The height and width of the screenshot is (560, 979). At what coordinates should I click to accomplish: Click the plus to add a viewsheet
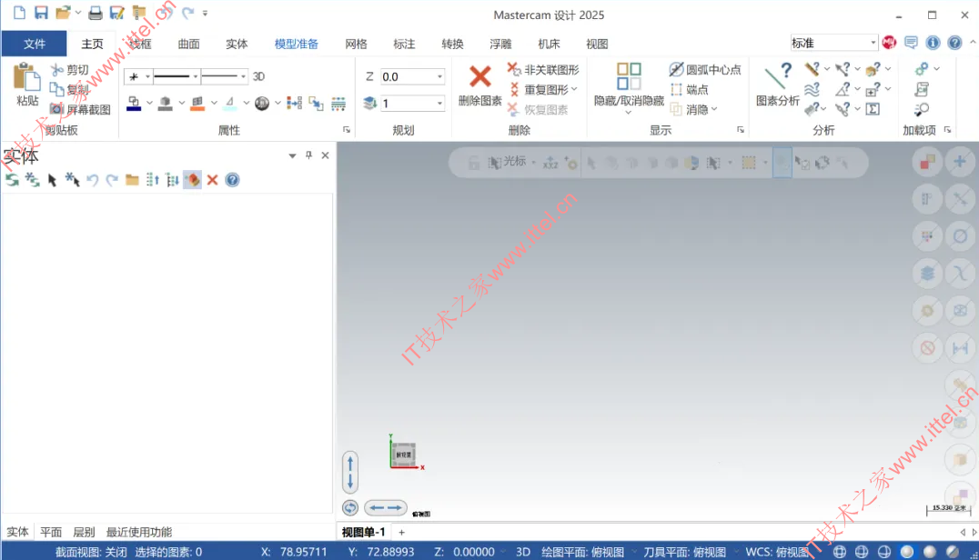[x=401, y=532]
